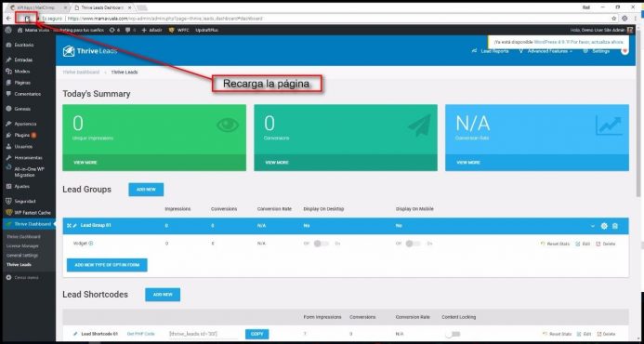Bookmark this page with the star icon
The height and width of the screenshot is (344, 644).
tap(614, 19)
